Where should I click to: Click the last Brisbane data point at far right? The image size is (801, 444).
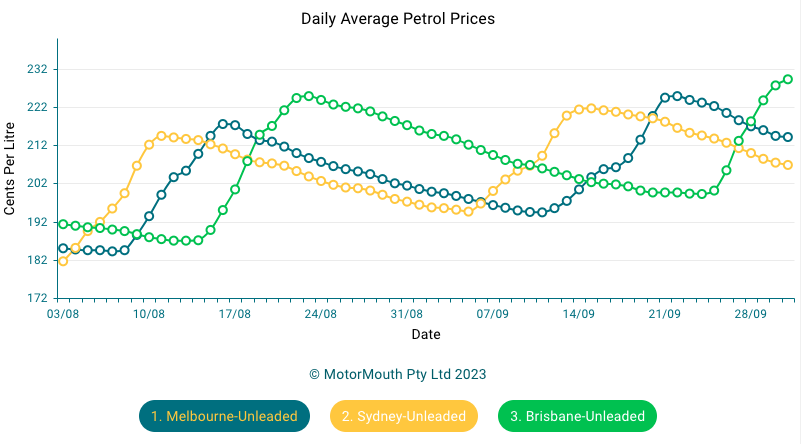click(788, 79)
